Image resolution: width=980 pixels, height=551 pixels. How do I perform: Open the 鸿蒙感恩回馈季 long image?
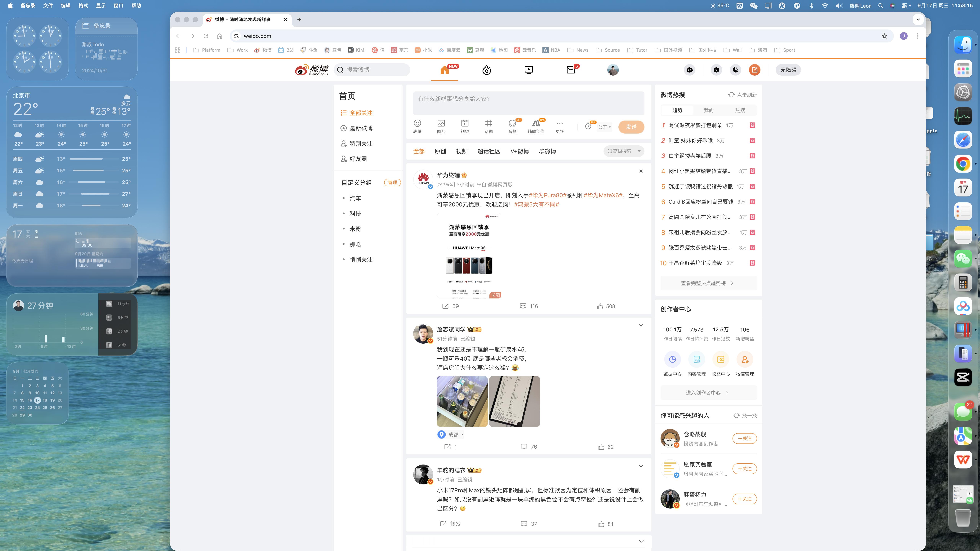[469, 256]
